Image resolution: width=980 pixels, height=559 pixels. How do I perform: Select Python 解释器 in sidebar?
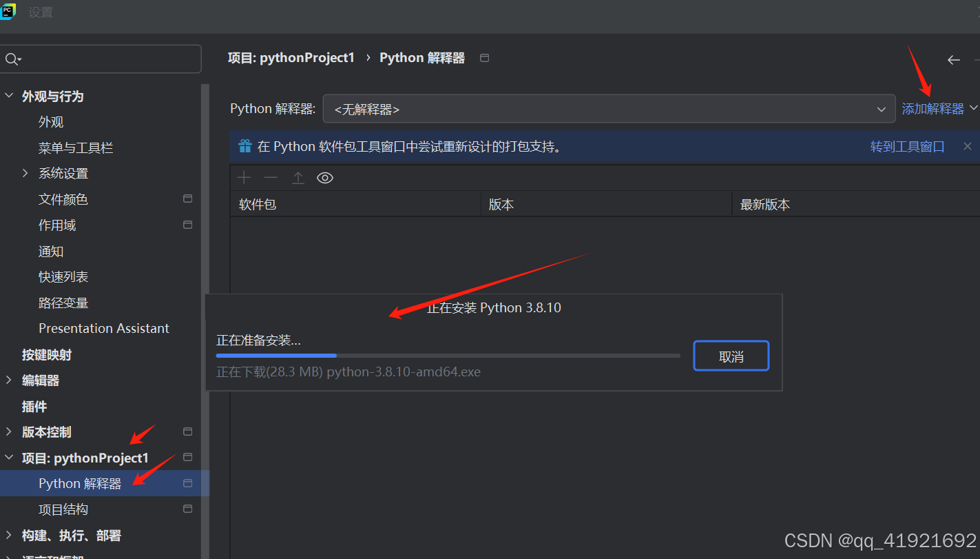(80, 483)
